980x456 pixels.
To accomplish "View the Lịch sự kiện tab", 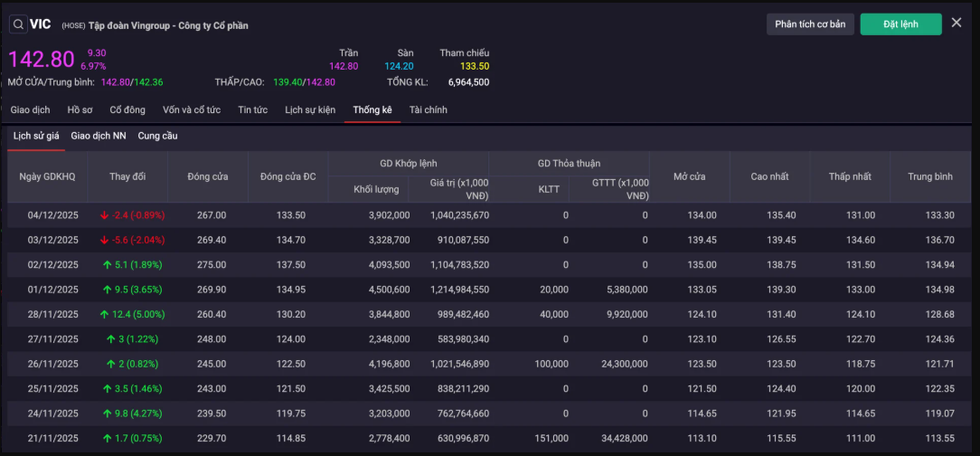I will [x=310, y=110].
